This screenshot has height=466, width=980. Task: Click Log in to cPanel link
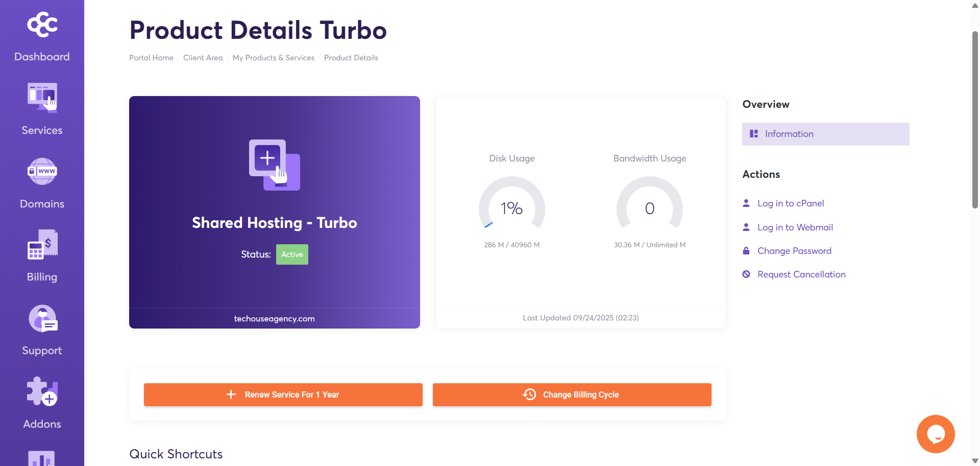(790, 203)
